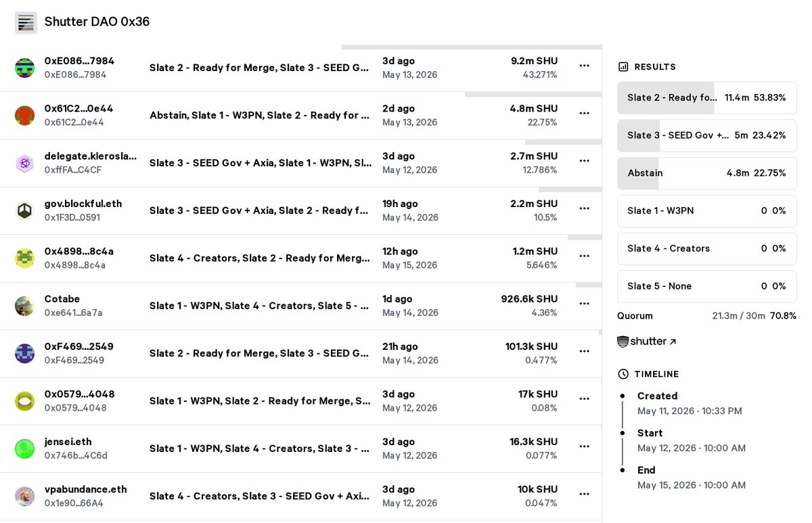Viewport: 812px width, 523px height.
Task: Click '19h ago' vote timestamp
Action: (x=400, y=204)
